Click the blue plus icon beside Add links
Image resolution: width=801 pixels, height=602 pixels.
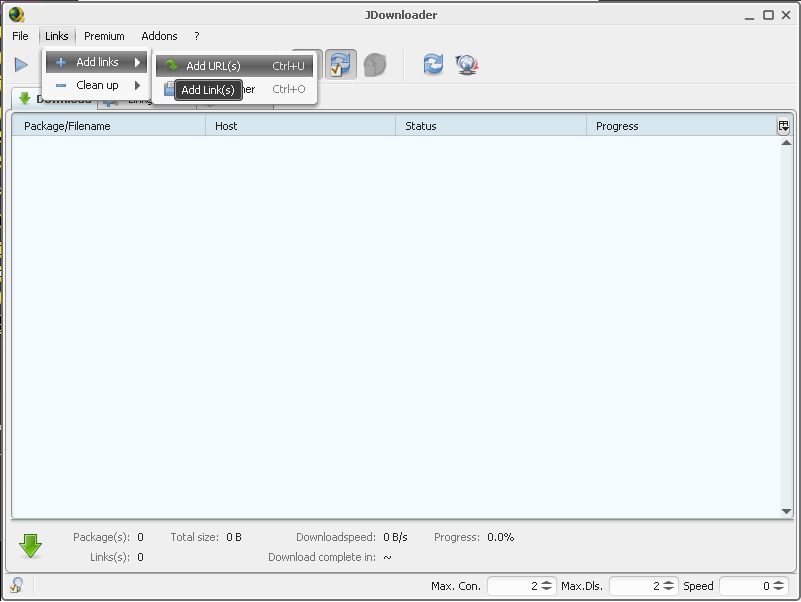61,62
